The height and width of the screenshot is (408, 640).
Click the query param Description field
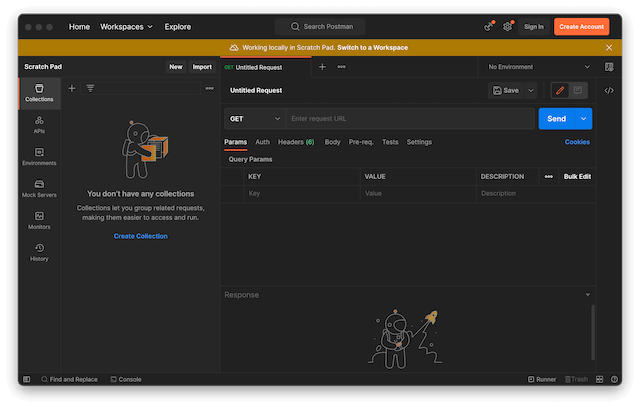tap(536, 193)
